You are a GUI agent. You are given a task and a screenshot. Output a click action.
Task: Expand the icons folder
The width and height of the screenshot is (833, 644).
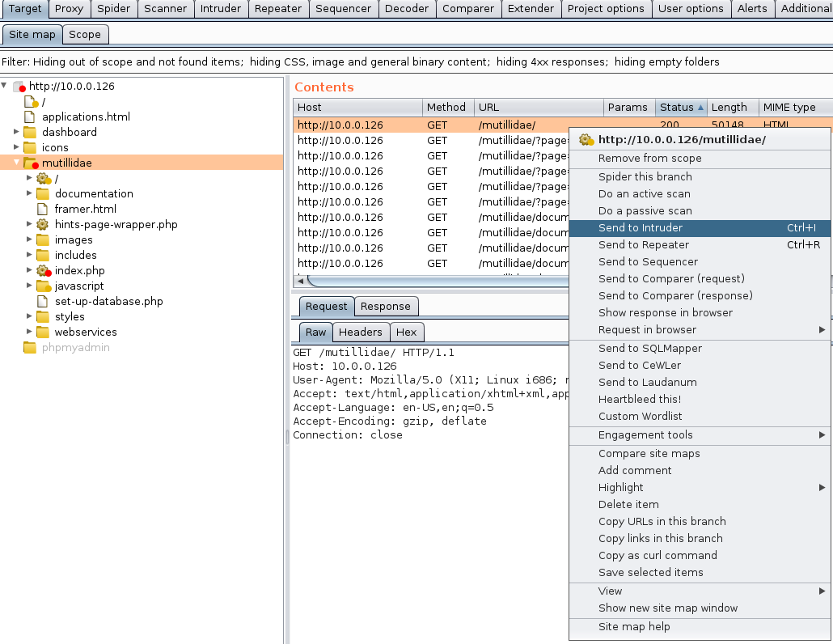point(16,146)
